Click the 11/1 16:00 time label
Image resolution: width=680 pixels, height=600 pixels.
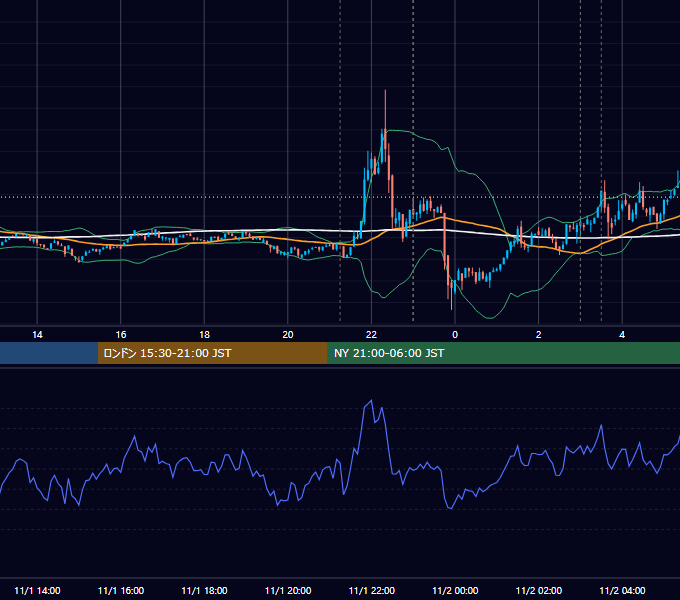[121, 590]
